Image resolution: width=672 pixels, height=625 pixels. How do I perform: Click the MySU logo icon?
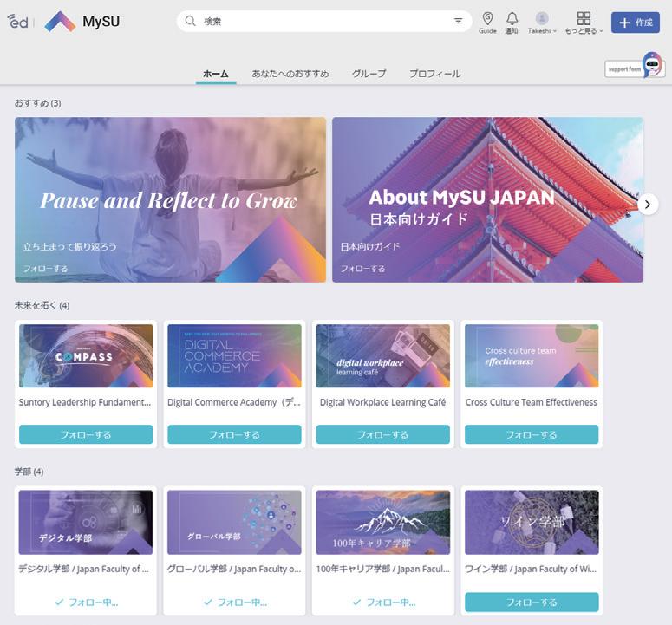pos(61,22)
